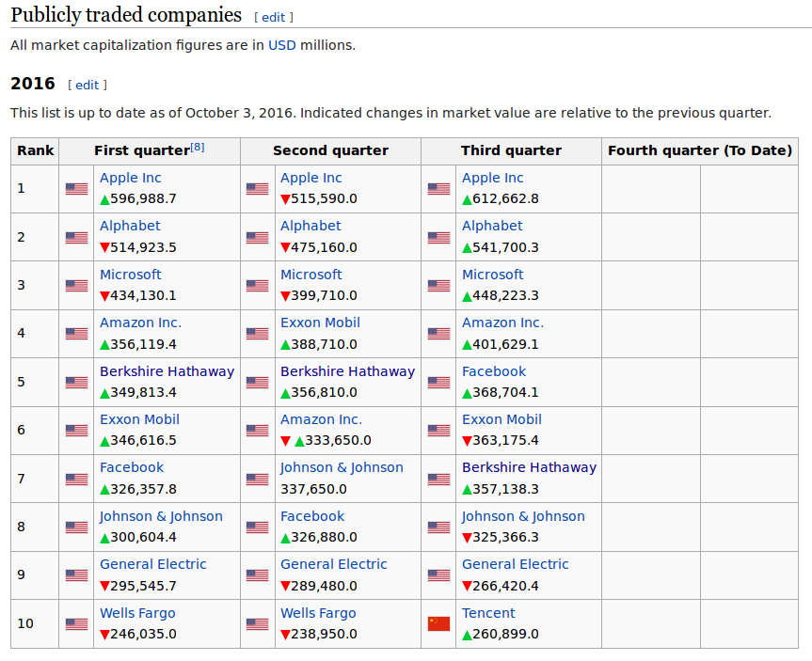The width and height of the screenshot is (812, 661).
Task: Click the US flag beside third quarter Amazon Inc.
Action: pyautogui.click(x=438, y=334)
